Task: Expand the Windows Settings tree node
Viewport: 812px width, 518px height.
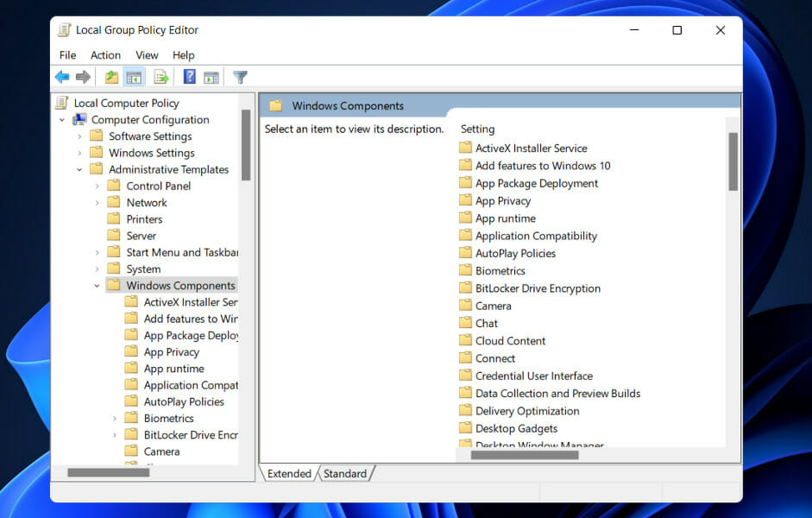Action: point(79,153)
